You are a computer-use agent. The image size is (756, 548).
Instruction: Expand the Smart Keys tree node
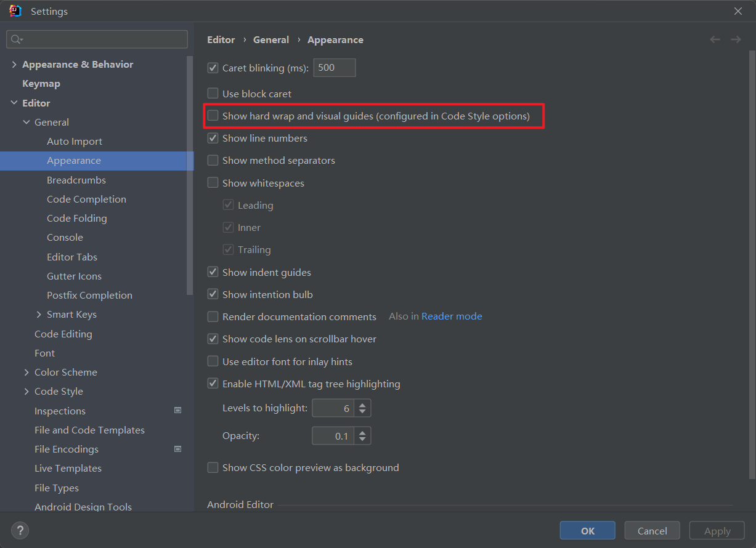coord(39,314)
